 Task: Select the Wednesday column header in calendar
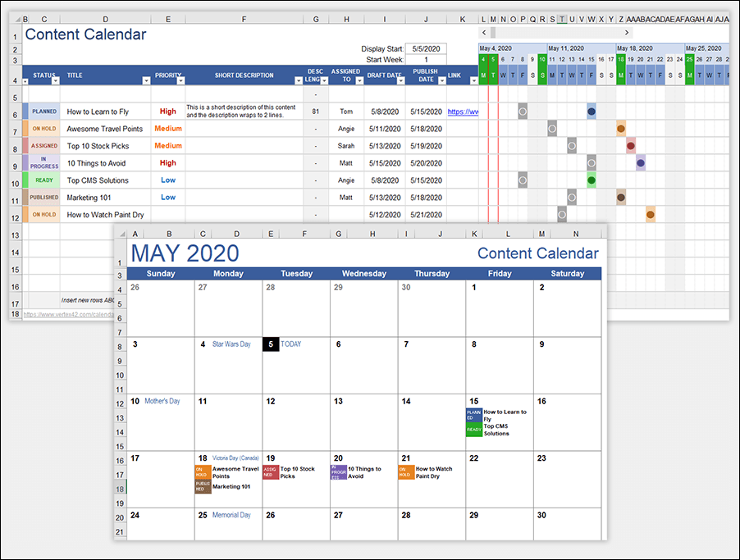[x=364, y=274]
